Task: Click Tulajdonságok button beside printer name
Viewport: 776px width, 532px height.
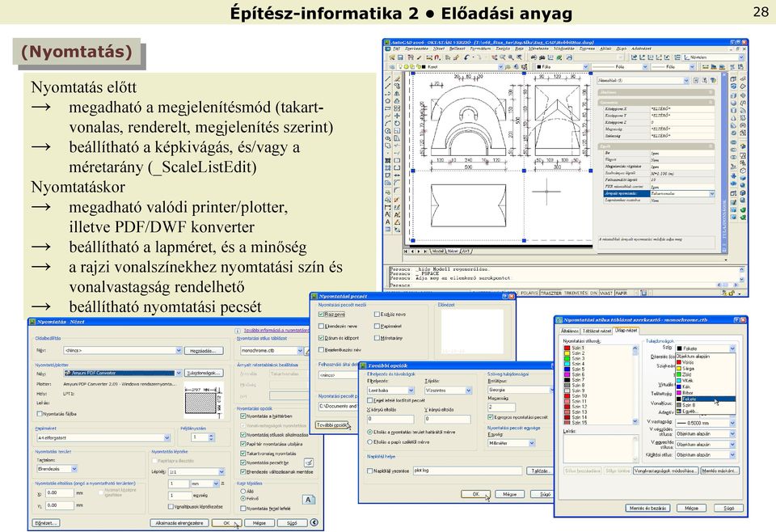Action: pos(204,374)
